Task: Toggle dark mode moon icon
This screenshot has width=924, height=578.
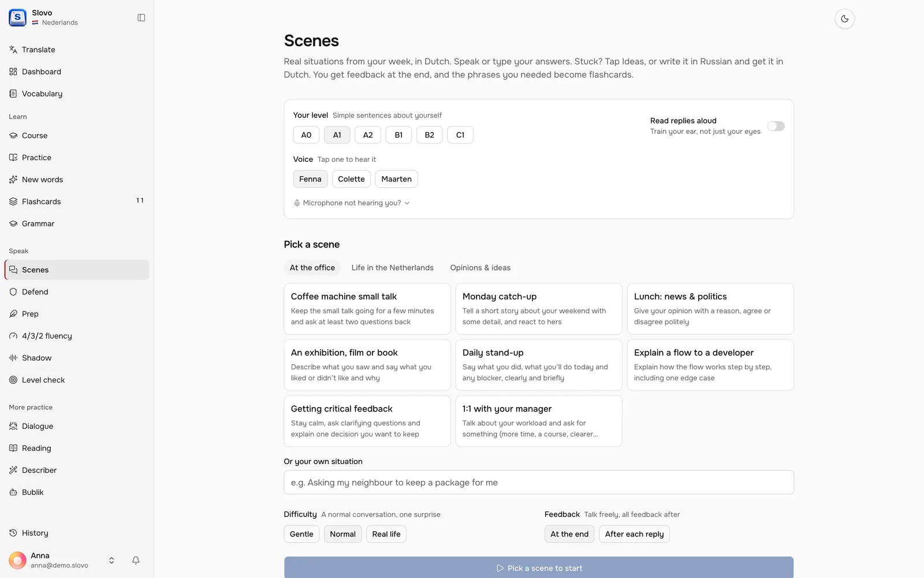Action: tap(844, 18)
